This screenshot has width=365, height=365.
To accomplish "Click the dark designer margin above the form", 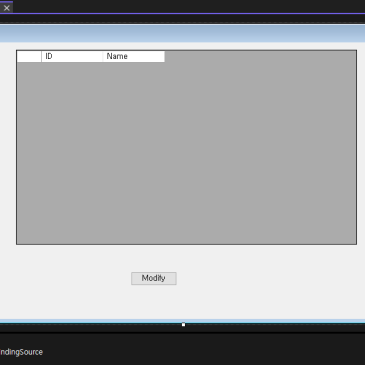I will [182, 19].
